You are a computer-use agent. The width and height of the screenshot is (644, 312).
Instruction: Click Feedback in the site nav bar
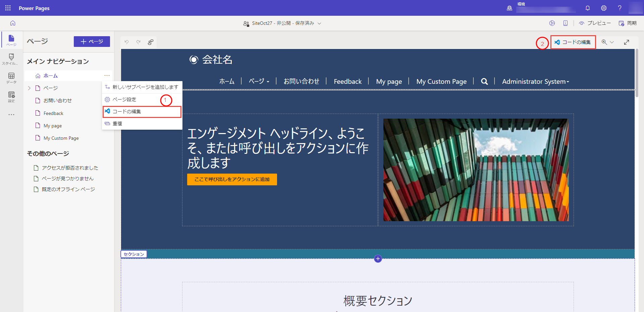tap(347, 81)
